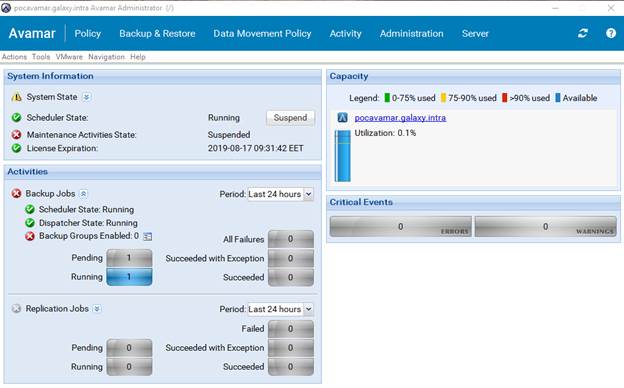Viewport: 624px width, 388px height.
Task: Collapse the Backup Jobs section chevron
Action: point(83,194)
